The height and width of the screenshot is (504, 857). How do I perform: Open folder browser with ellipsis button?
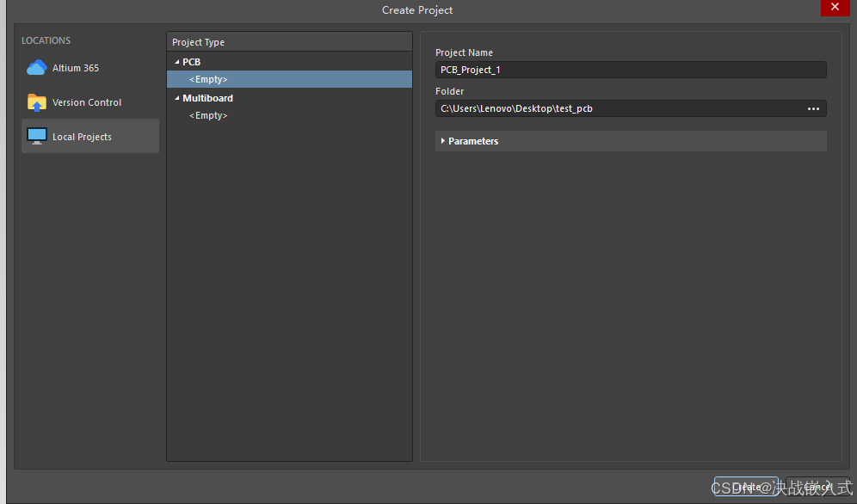point(813,108)
